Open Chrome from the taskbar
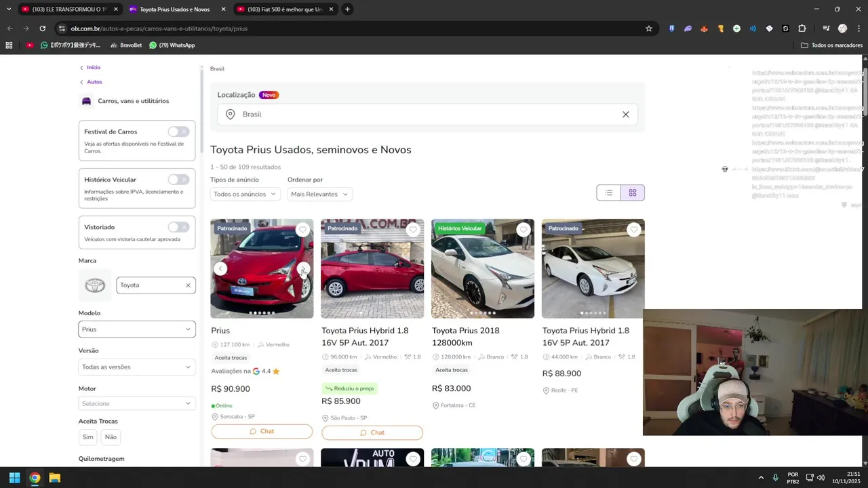The height and width of the screenshot is (488, 868). (x=35, y=478)
